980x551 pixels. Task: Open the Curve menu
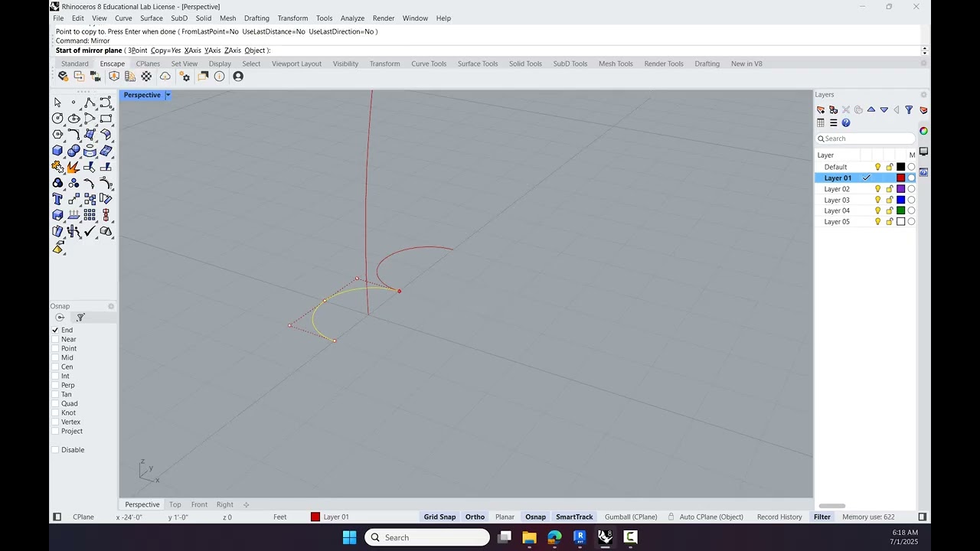tap(123, 18)
